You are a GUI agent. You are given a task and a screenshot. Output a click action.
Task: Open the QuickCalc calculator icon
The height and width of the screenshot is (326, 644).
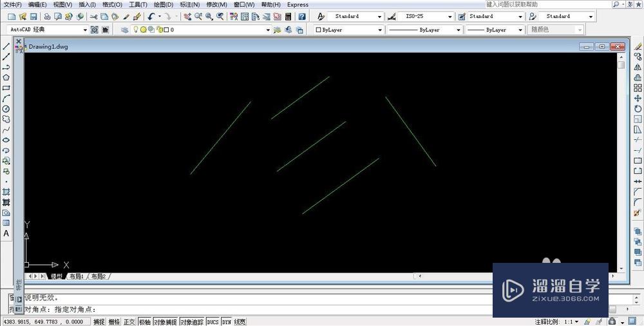[x=289, y=17]
